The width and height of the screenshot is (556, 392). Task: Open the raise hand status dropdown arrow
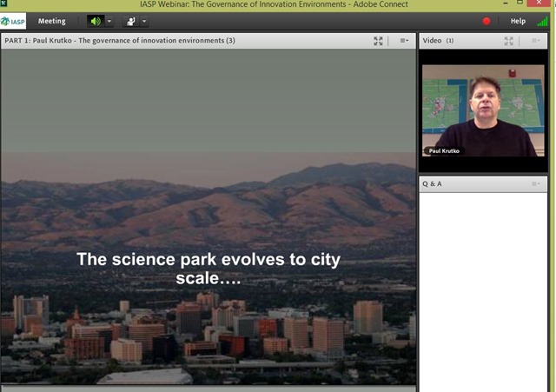[144, 21]
